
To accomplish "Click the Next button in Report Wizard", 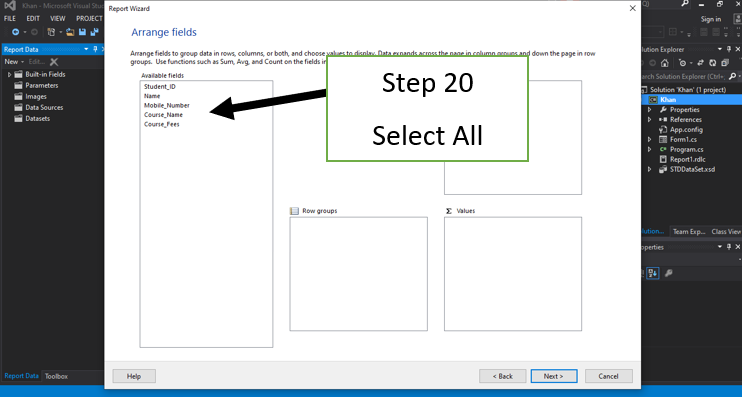I will click(554, 376).
